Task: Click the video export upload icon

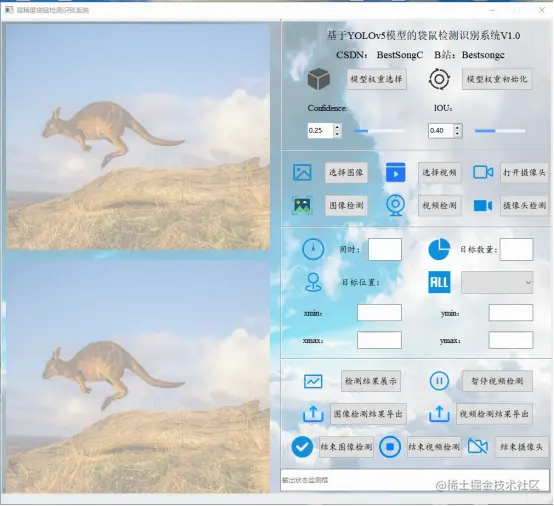Action: [x=439, y=414]
